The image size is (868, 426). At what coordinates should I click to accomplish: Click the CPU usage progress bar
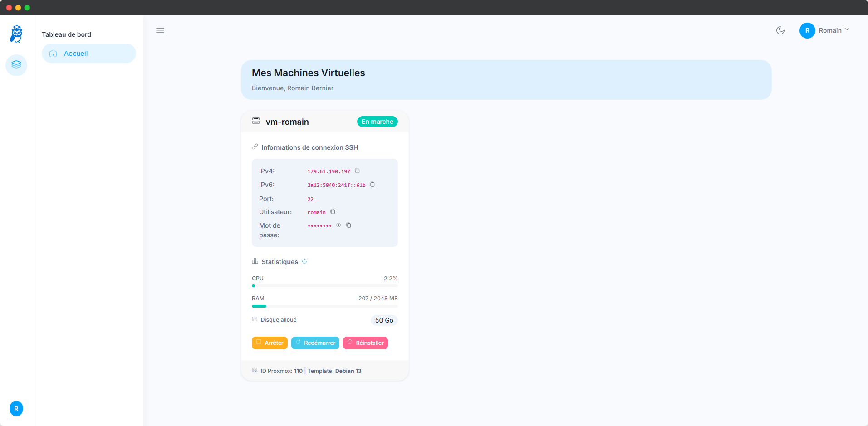coord(324,285)
